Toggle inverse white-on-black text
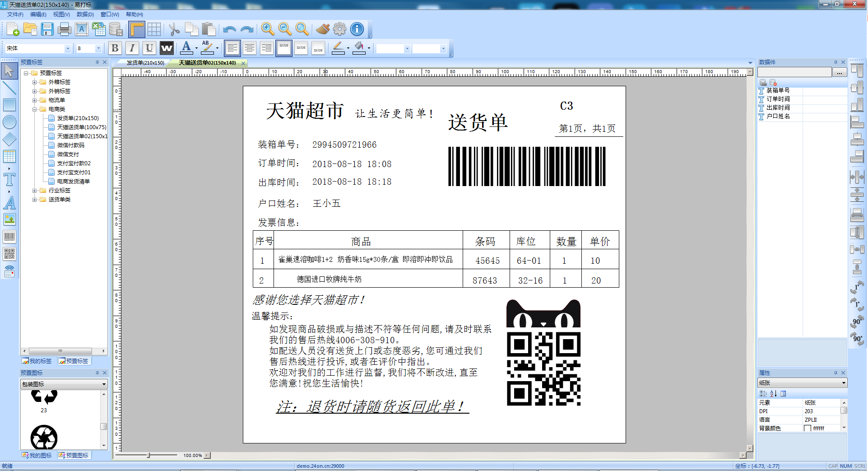This screenshot has height=471, width=868. (167, 48)
